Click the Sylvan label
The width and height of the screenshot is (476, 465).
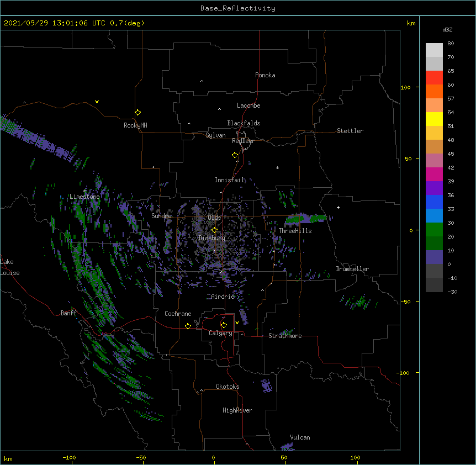point(215,135)
